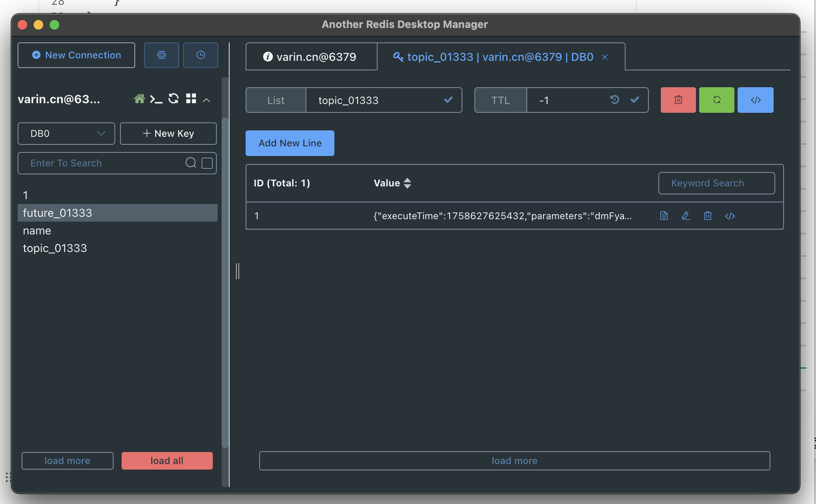
Task: Go to connection home icon
Action: pos(139,99)
